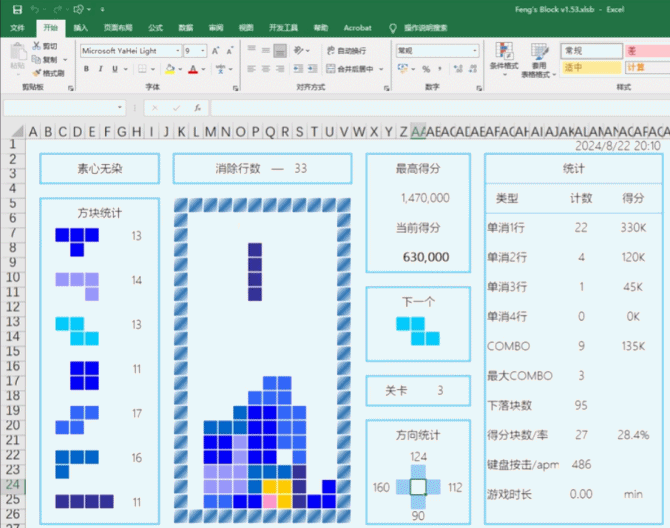Apply percent style format

tap(426, 69)
